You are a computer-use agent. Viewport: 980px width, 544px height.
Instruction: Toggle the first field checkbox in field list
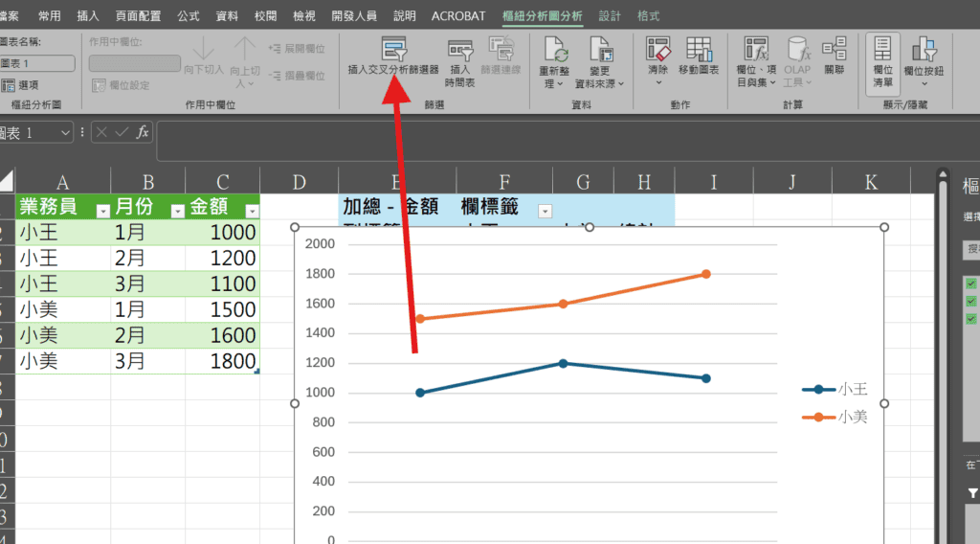(970, 283)
